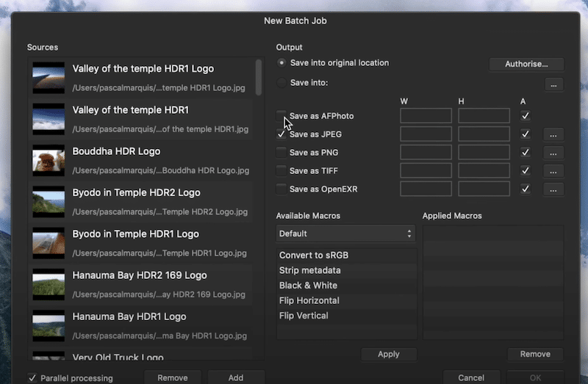Open the Default macros category dropdown
Viewport: 588px width, 384px height.
[345, 233]
